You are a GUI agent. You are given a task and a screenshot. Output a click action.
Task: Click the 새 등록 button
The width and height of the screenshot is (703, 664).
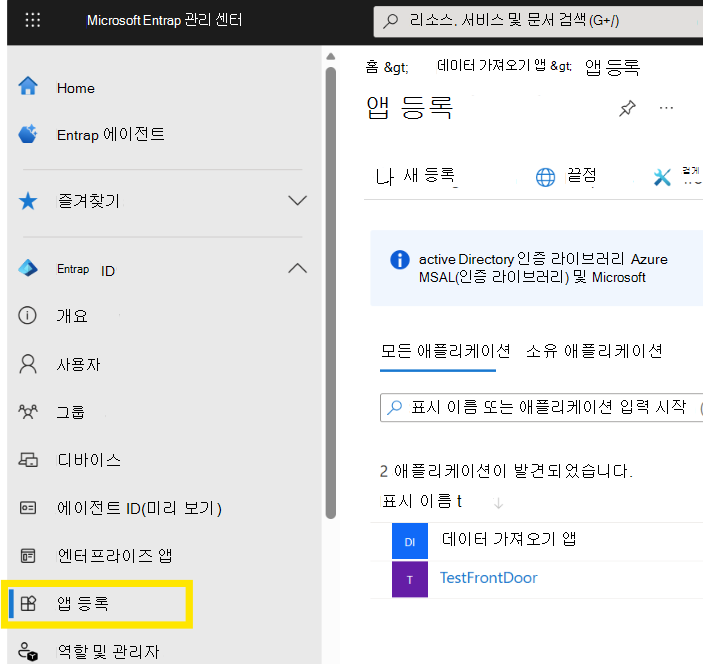pos(415,176)
